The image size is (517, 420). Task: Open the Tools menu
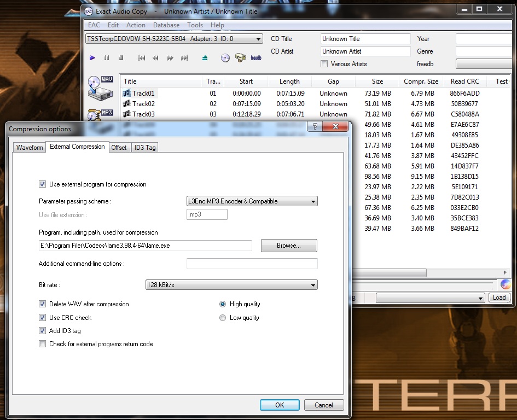point(195,25)
